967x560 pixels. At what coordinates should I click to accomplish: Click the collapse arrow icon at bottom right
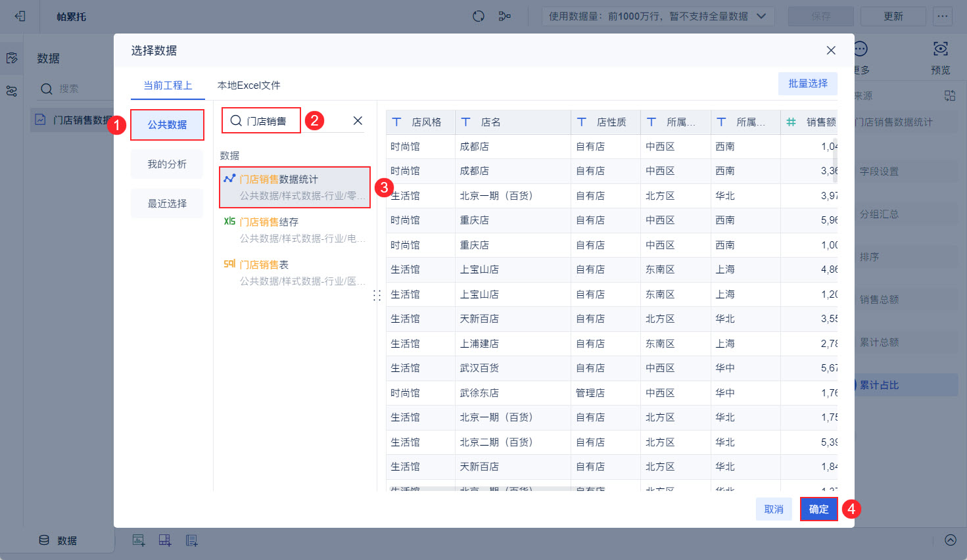pyautogui.click(x=951, y=540)
